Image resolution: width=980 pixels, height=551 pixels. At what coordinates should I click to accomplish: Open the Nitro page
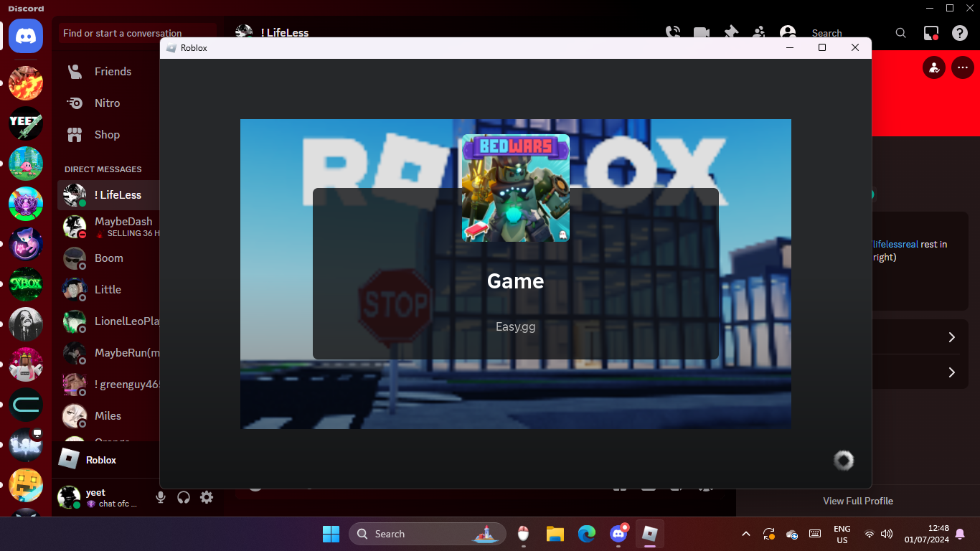[x=108, y=103]
